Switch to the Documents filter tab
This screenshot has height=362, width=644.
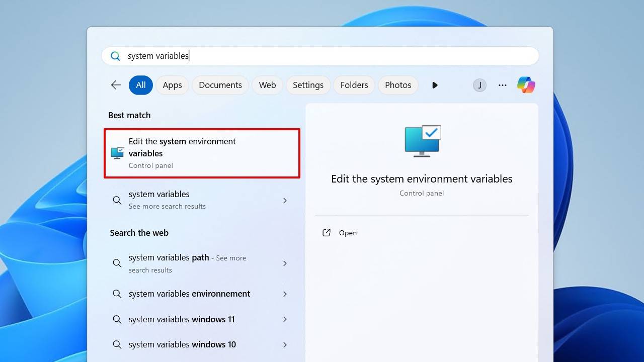pyautogui.click(x=220, y=85)
